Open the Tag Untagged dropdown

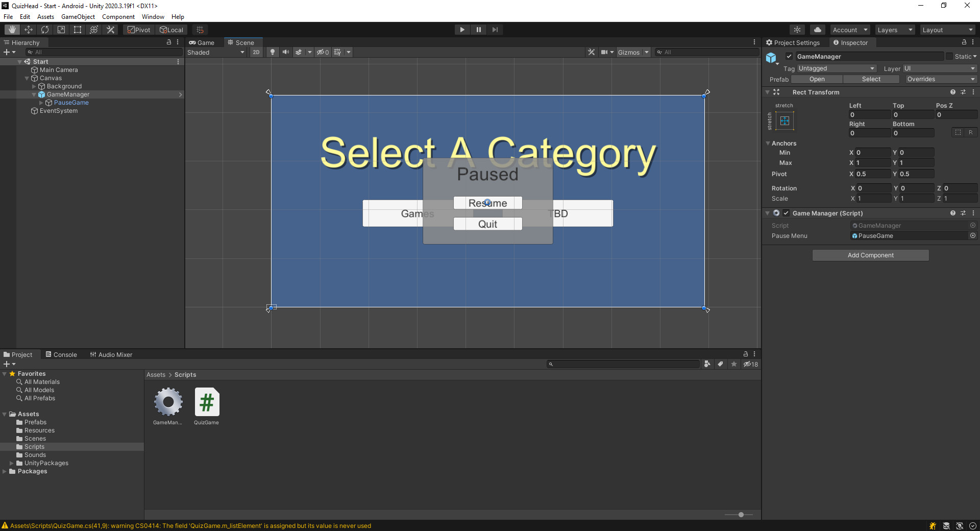(836, 68)
